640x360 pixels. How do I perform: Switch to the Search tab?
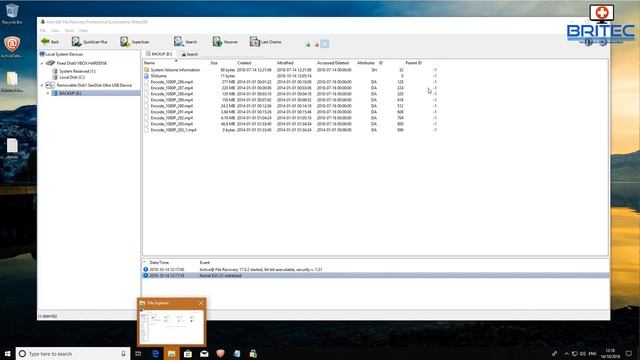click(x=190, y=54)
